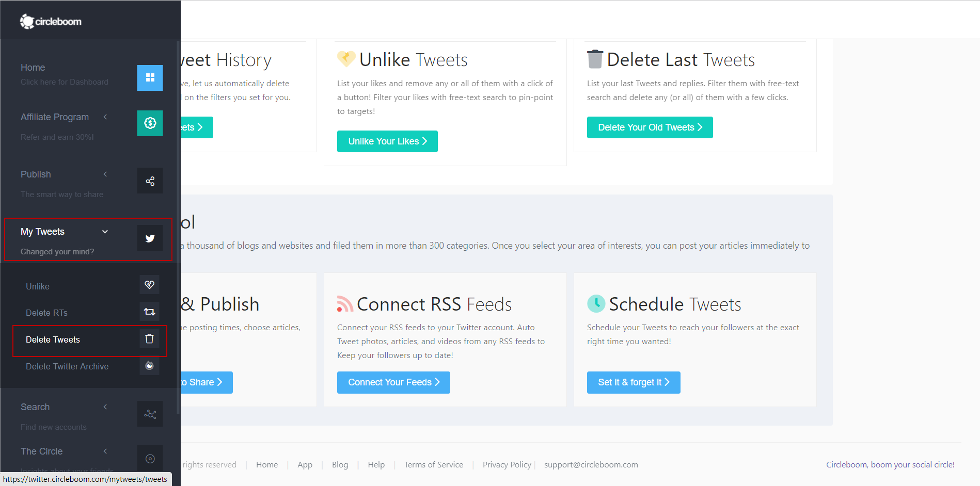Open the Unlike menu entry
Image resolution: width=980 pixels, height=486 pixels.
click(x=37, y=286)
